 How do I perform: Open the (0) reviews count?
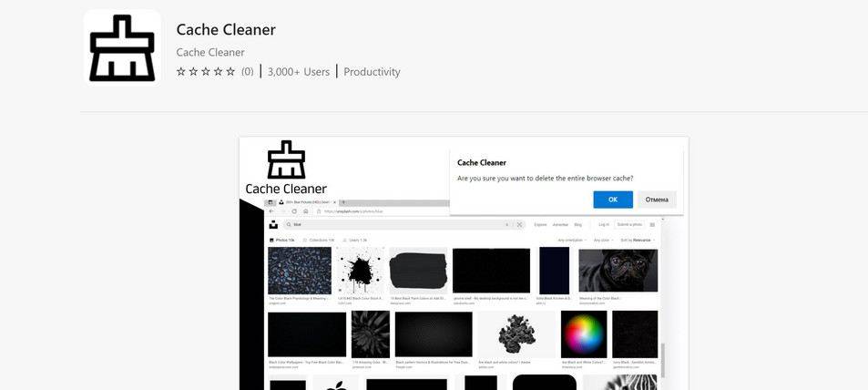coord(248,71)
